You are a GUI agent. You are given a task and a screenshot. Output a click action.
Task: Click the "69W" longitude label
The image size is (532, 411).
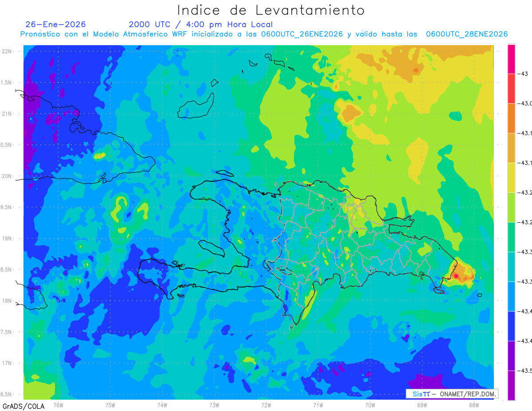coord(422,405)
